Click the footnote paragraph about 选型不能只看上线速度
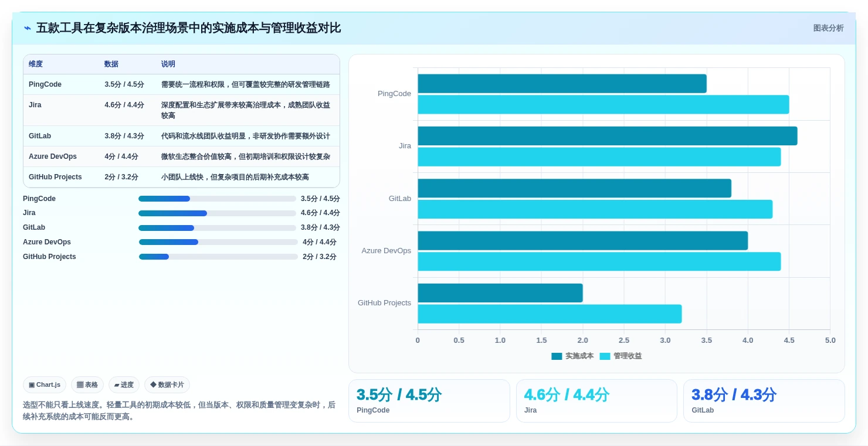Image resolution: width=868 pixels, height=446 pixels. 179,411
